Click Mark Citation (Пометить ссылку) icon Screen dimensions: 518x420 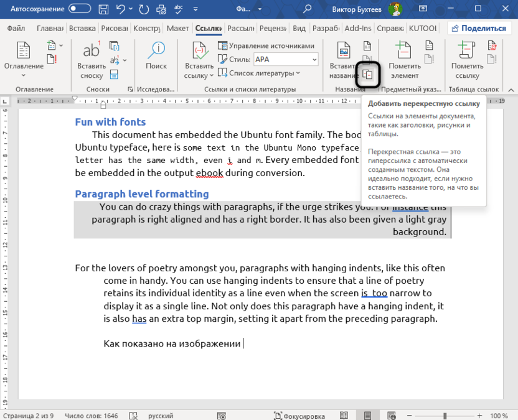[467, 60]
